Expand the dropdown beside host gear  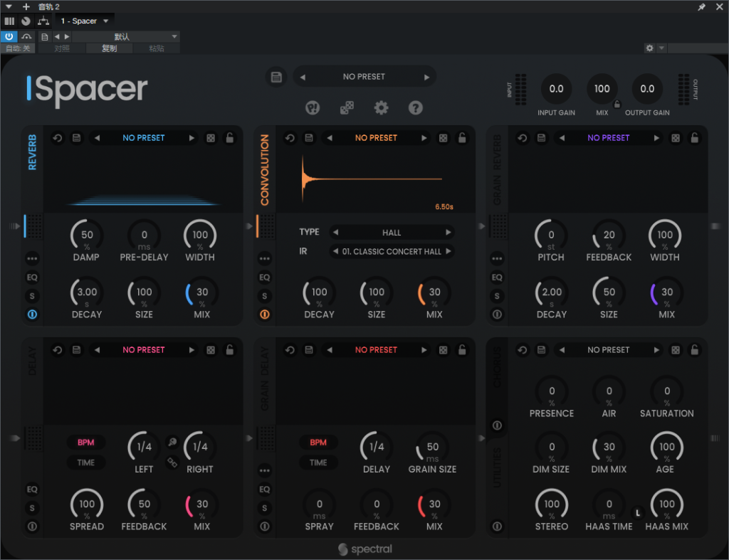(661, 48)
